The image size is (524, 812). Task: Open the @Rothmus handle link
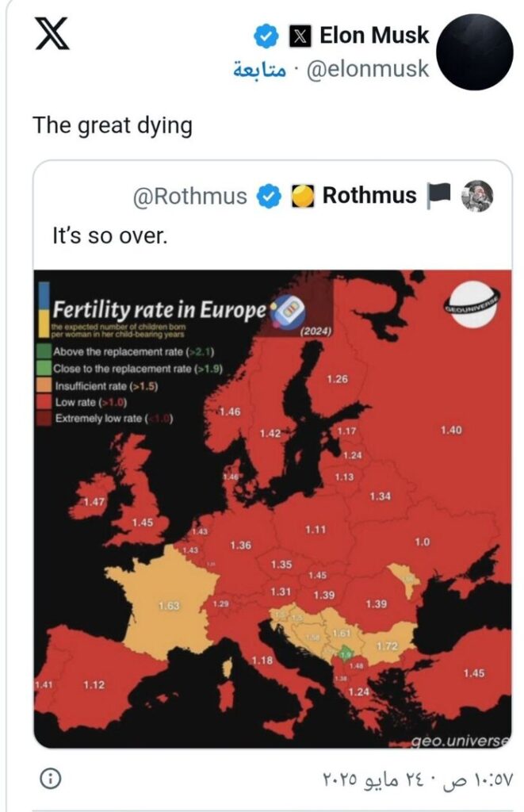coord(190,197)
